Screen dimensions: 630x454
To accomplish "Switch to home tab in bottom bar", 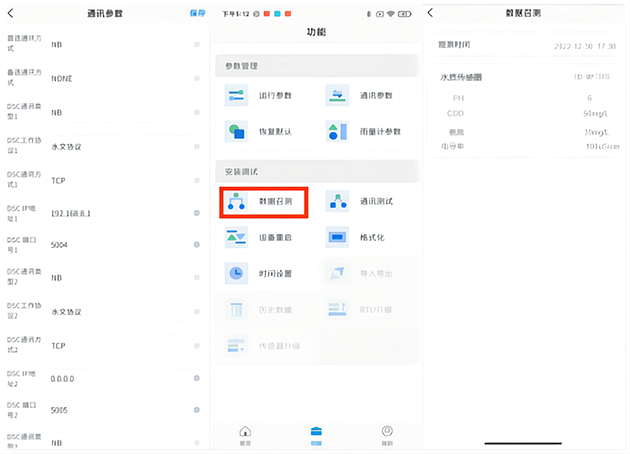I will (245, 434).
